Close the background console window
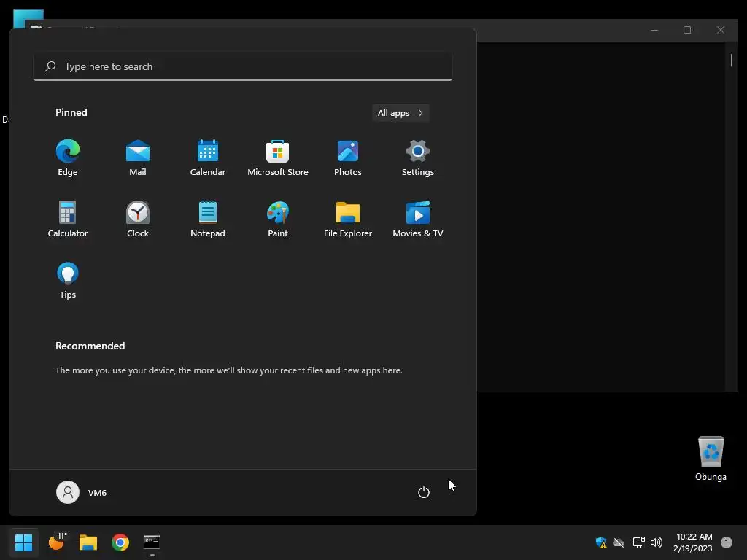This screenshot has width=747, height=560. 720,30
